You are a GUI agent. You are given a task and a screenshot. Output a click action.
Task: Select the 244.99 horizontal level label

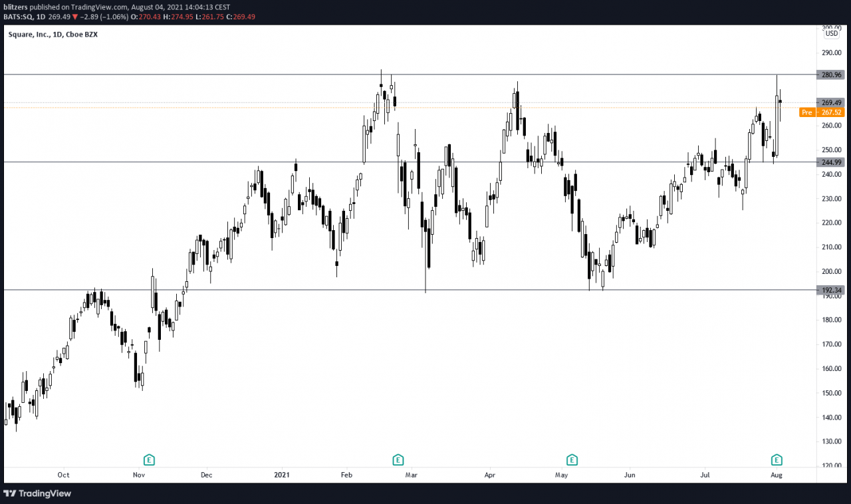pyautogui.click(x=832, y=162)
